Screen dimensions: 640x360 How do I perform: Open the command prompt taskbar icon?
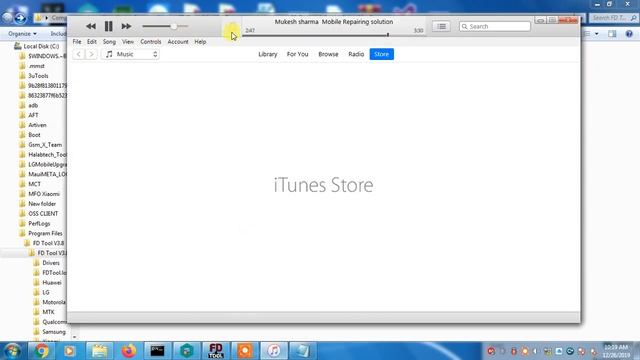click(158, 351)
